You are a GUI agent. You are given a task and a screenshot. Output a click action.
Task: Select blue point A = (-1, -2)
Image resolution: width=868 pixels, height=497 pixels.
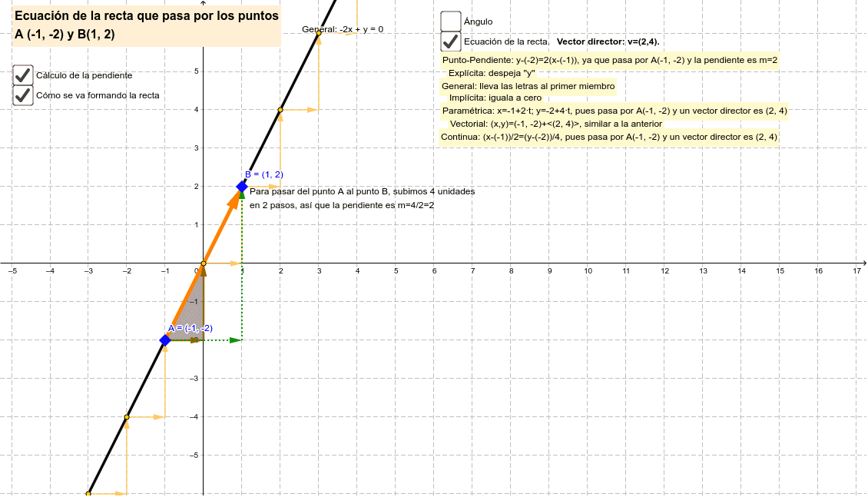pyautogui.click(x=165, y=340)
